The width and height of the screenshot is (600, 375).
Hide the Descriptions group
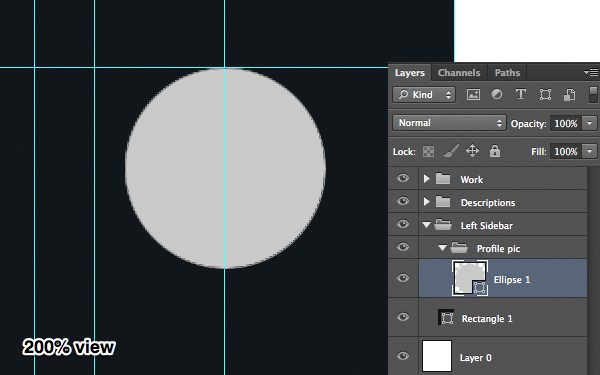403,201
